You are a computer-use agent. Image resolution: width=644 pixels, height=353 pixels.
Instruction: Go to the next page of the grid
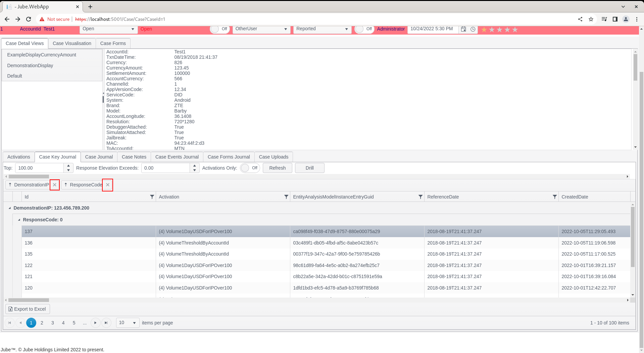(x=95, y=323)
